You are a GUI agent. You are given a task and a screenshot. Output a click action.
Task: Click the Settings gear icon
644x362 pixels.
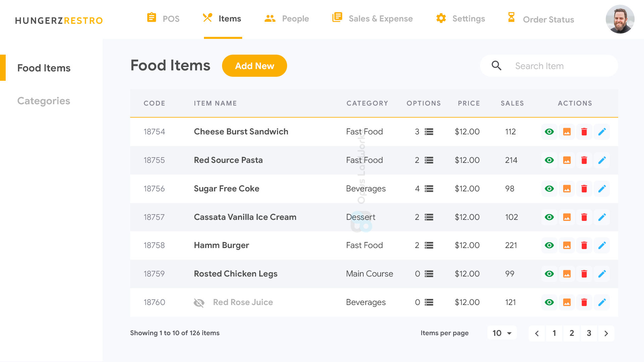tap(441, 18)
